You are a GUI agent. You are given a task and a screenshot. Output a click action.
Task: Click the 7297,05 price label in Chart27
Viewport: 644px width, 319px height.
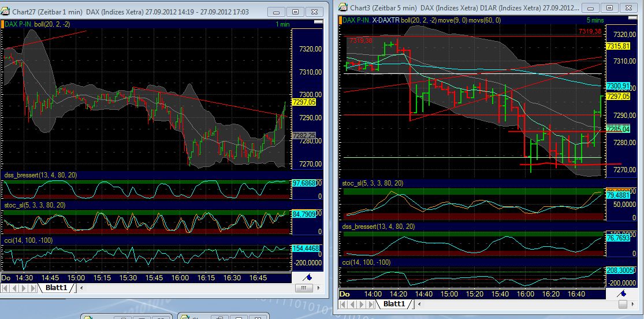(x=304, y=102)
